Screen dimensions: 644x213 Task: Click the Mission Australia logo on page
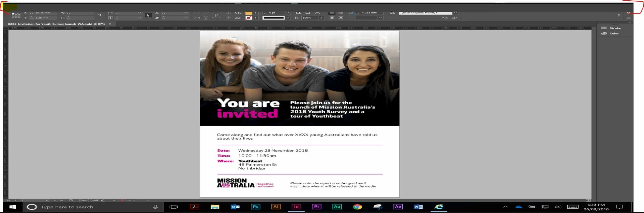point(245,183)
